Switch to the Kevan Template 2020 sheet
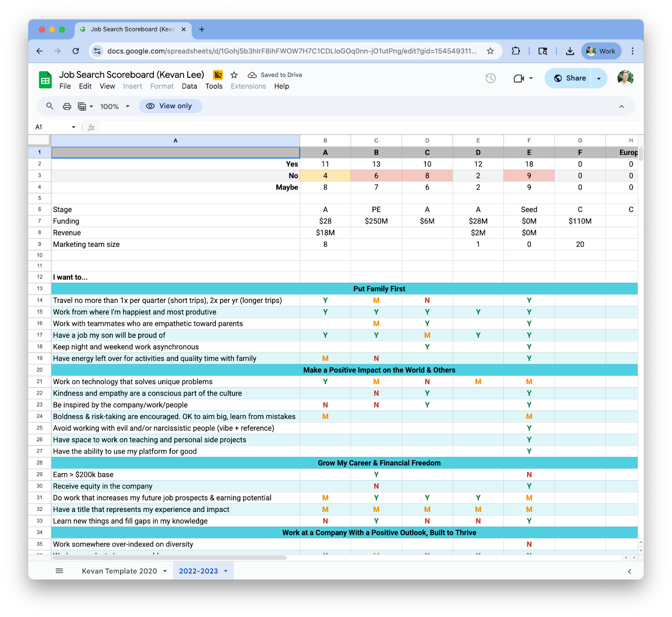Viewport: 672px width, 617px height. tap(119, 571)
